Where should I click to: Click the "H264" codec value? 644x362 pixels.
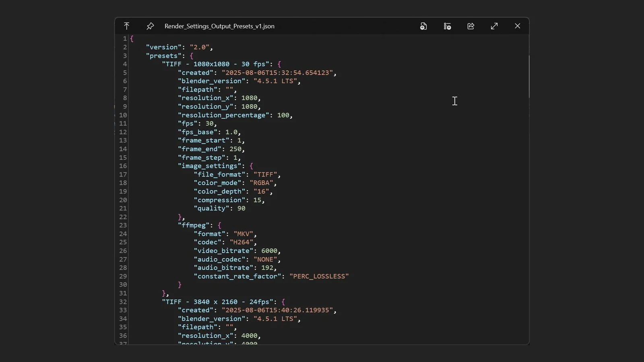click(x=243, y=242)
